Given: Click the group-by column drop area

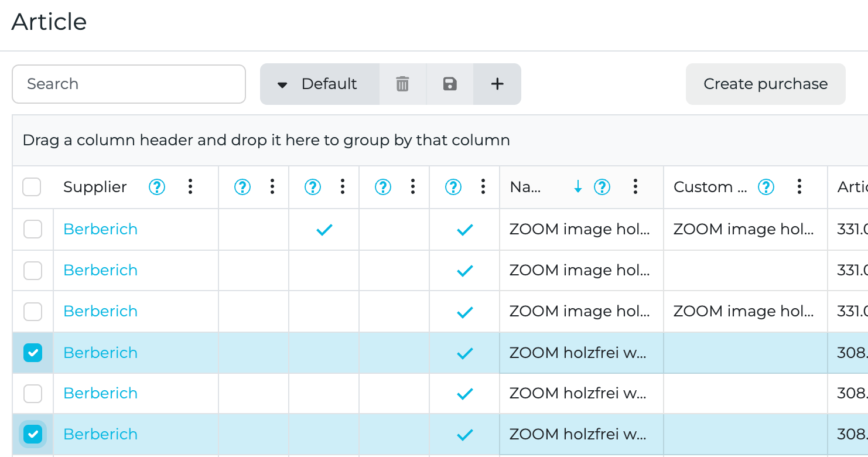Looking at the screenshot, I should tap(266, 140).
